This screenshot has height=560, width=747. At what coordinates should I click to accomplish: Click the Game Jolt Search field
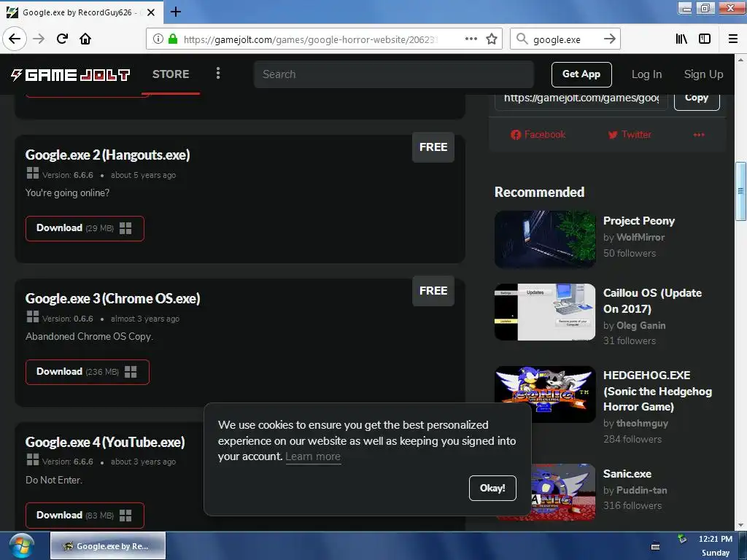(393, 74)
